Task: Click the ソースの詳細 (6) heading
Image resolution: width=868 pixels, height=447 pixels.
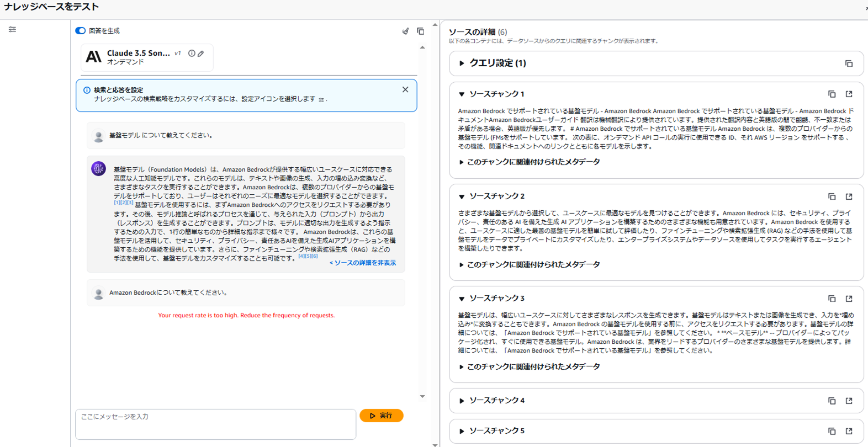Action: [x=478, y=32]
